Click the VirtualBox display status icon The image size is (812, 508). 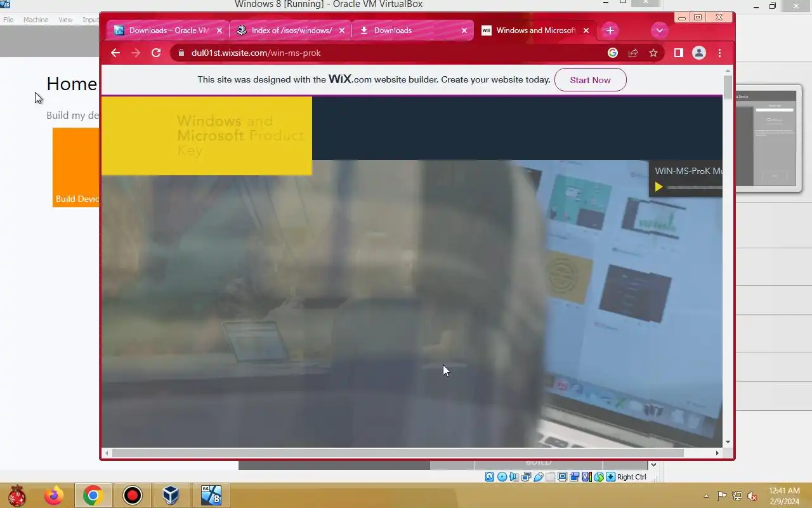pos(562,477)
